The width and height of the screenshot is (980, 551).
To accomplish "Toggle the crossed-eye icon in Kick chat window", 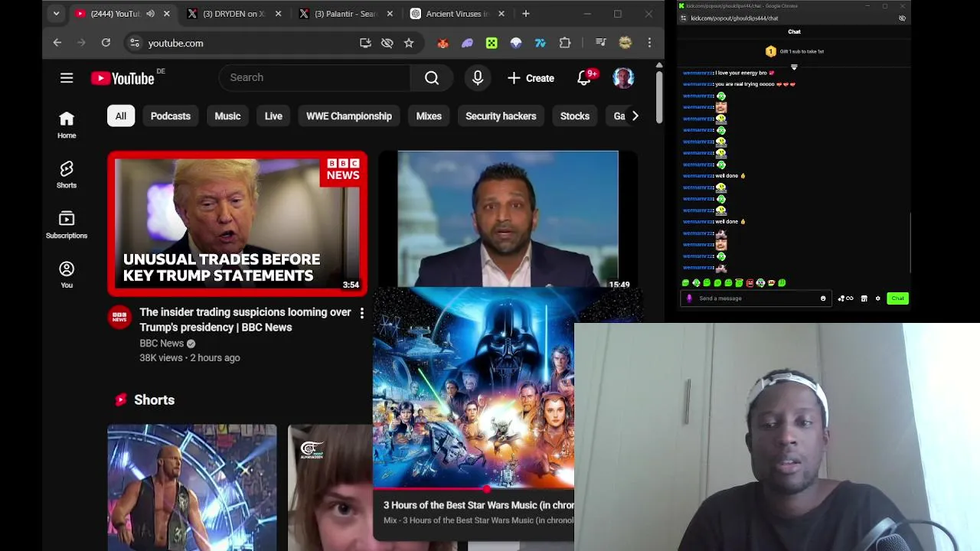I will 902,18.
